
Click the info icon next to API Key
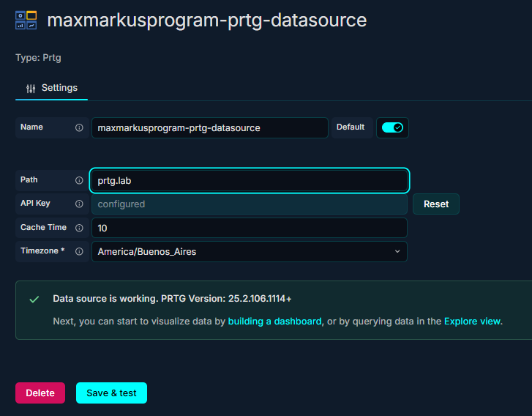point(79,204)
